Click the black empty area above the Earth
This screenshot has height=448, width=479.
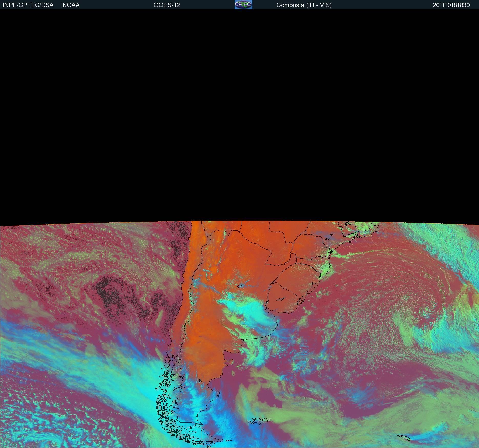tap(239, 115)
